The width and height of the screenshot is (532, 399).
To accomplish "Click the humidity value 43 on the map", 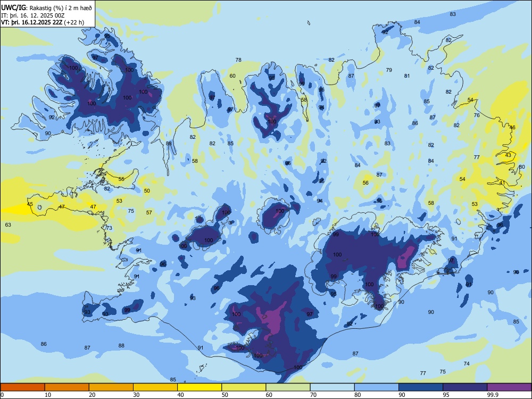I will coord(508,155).
